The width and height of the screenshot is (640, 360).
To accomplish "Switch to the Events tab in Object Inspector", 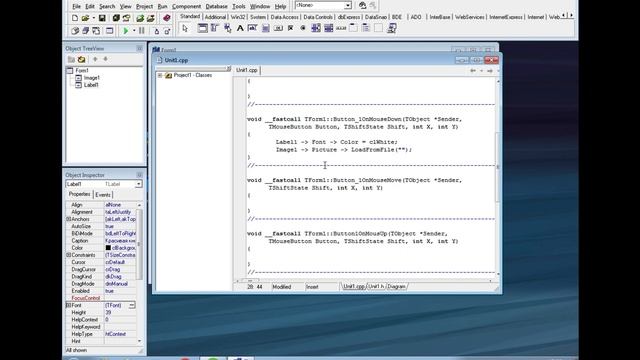I will click(103, 195).
